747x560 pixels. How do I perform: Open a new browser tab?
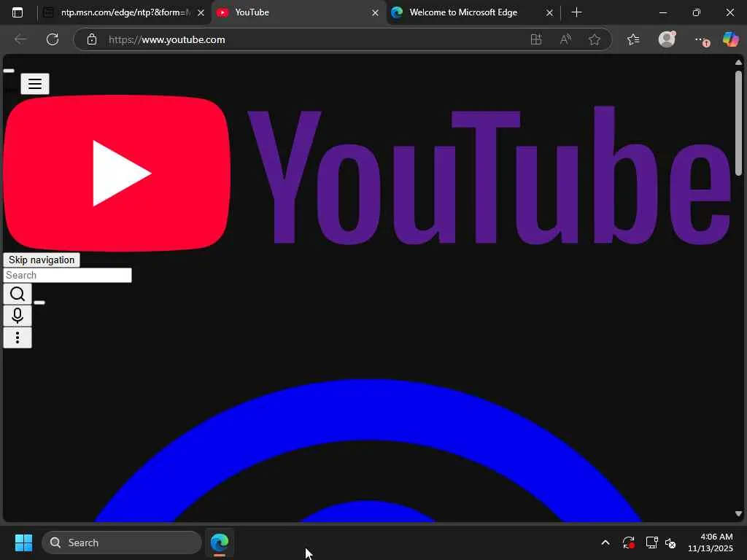coord(576,12)
